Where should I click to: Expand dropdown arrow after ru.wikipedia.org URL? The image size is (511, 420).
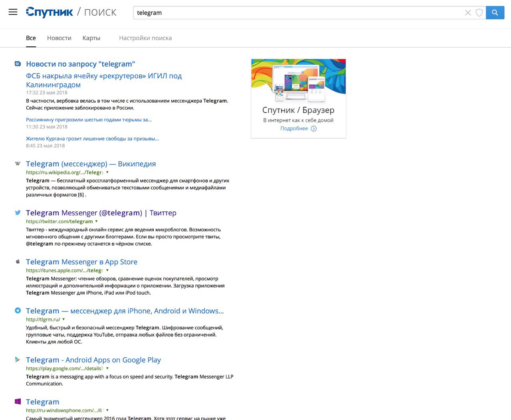click(107, 172)
